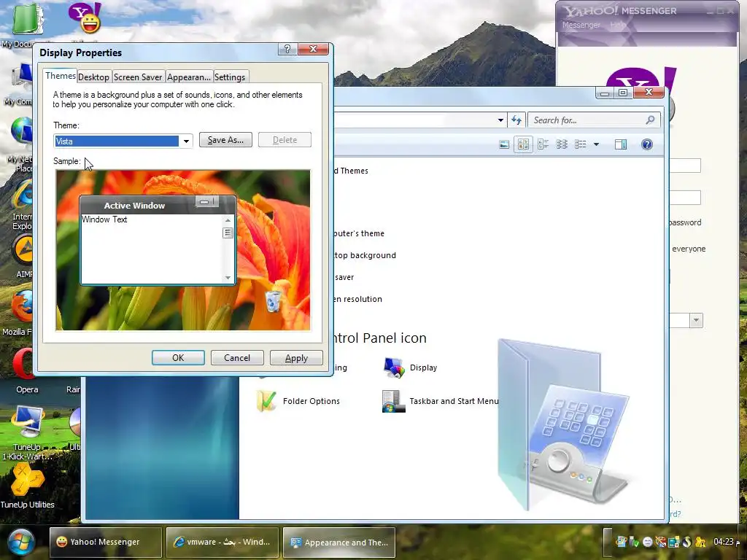This screenshot has height=560, width=747.
Task: Click the dark S-shaped tray icon
Action: (687, 542)
